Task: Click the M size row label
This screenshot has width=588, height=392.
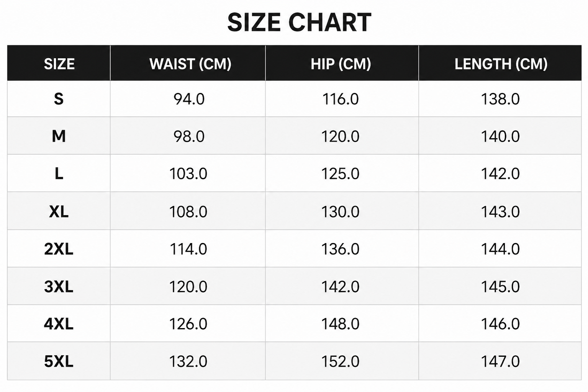Action: coord(59,136)
